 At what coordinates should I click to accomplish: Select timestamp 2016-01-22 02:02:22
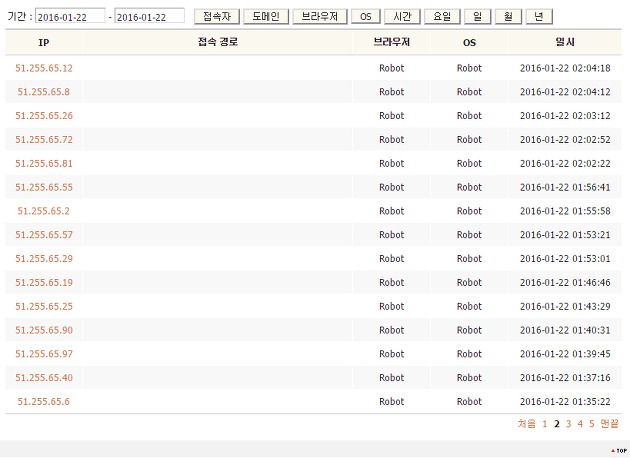click(x=565, y=164)
